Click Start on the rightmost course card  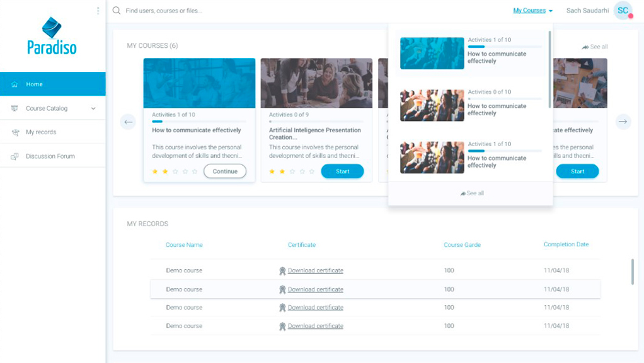click(x=577, y=171)
